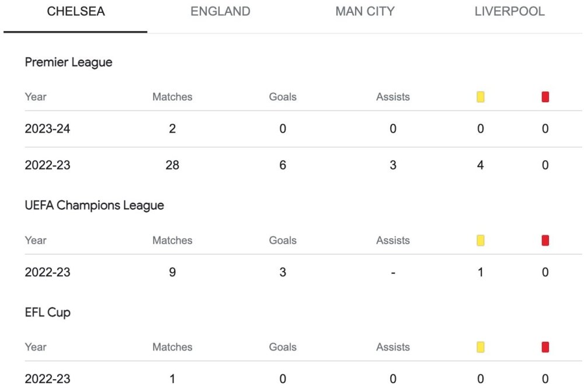
Task: Click the Premier League red card icon
Action: tap(545, 97)
